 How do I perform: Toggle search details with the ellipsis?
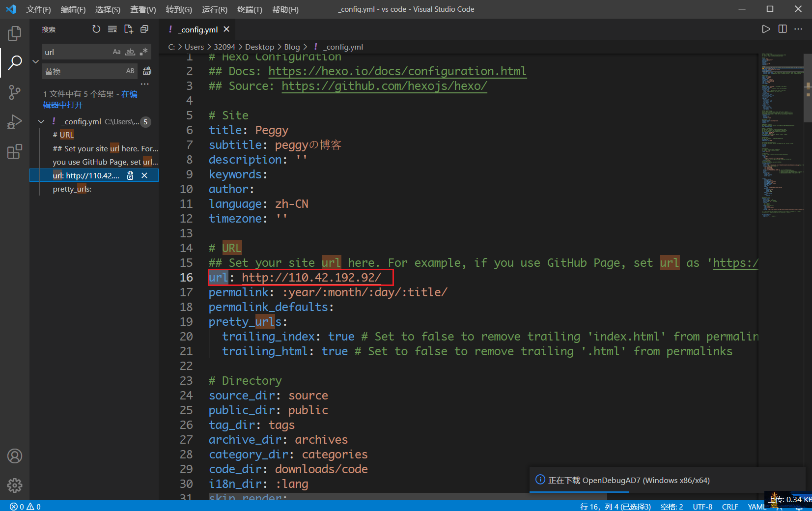click(144, 84)
